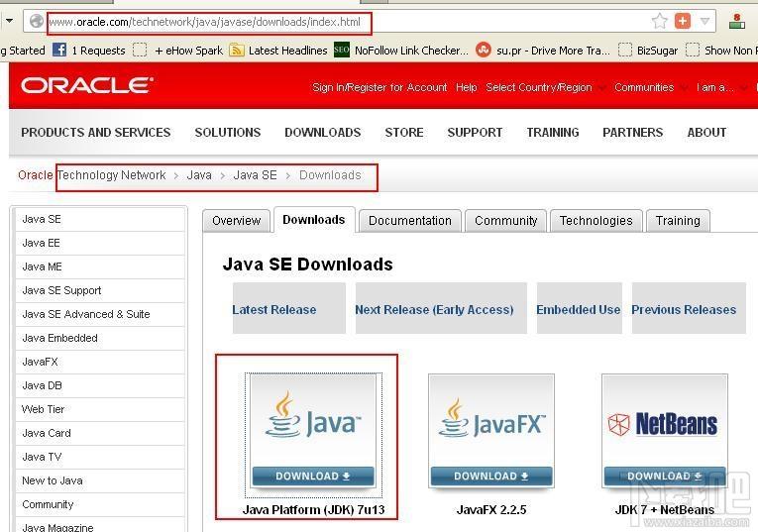The height and width of the screenshot is (532, 758).
Task: Select the Downloads tab
Action: 314,220
